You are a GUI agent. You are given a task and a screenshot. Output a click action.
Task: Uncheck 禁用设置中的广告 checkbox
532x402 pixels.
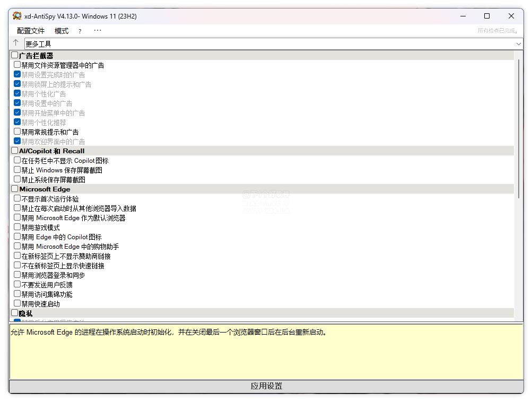tap(18, 102)
